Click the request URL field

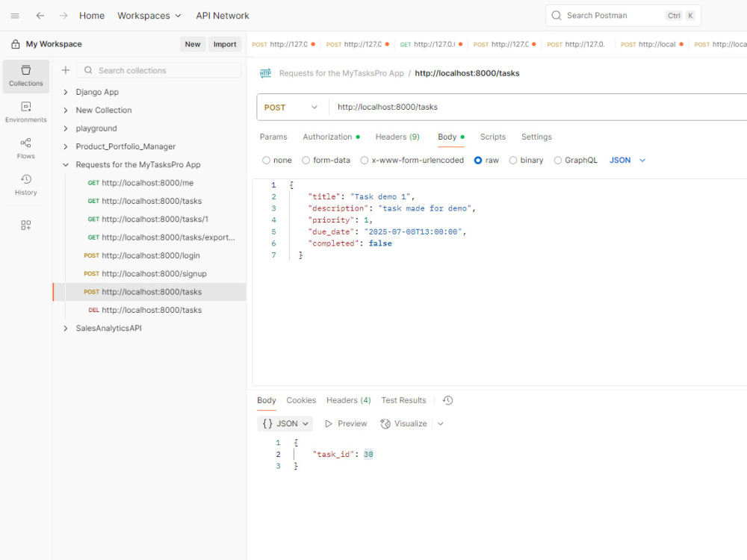tap(539, 107)
